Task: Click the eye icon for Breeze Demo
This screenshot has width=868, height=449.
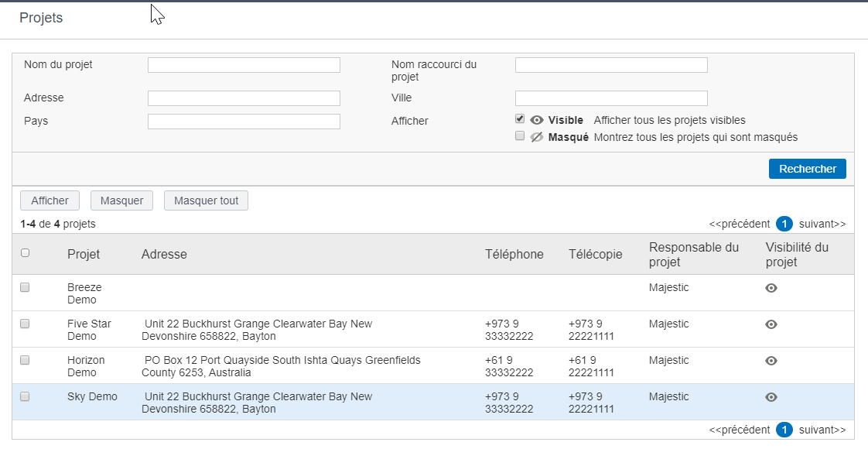Action: 771,288
